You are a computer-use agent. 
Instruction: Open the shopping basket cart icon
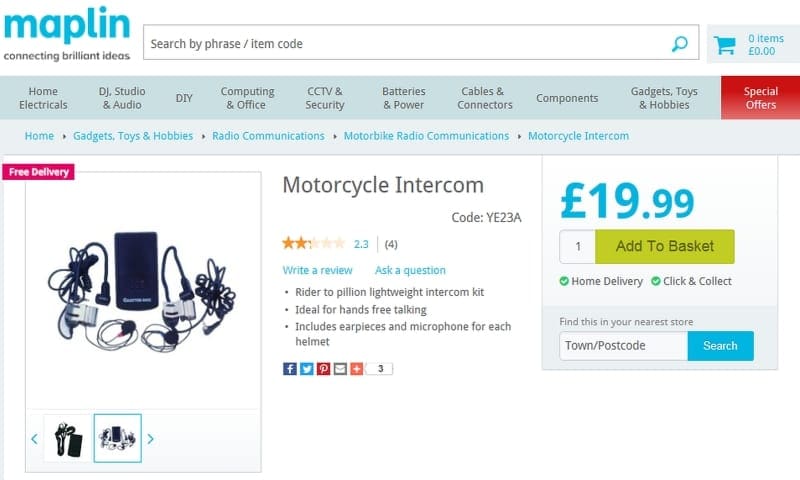pyautogui.click(x=724, y=45)
